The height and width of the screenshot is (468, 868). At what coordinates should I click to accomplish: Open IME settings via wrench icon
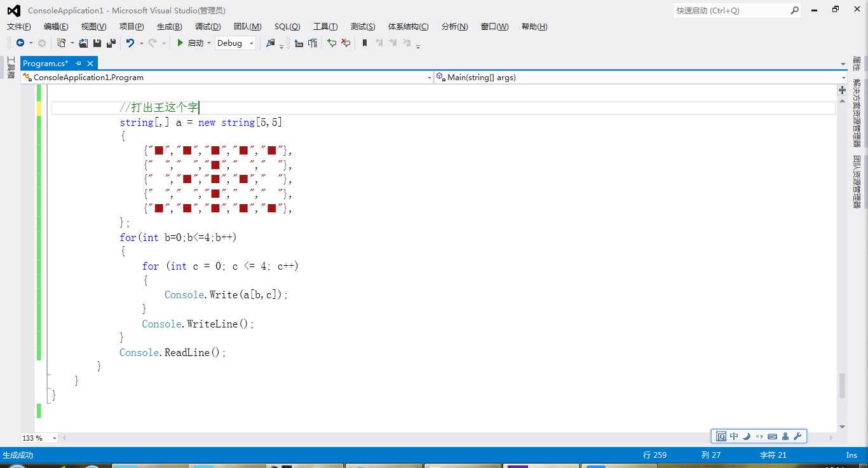(x=797, y=436)
